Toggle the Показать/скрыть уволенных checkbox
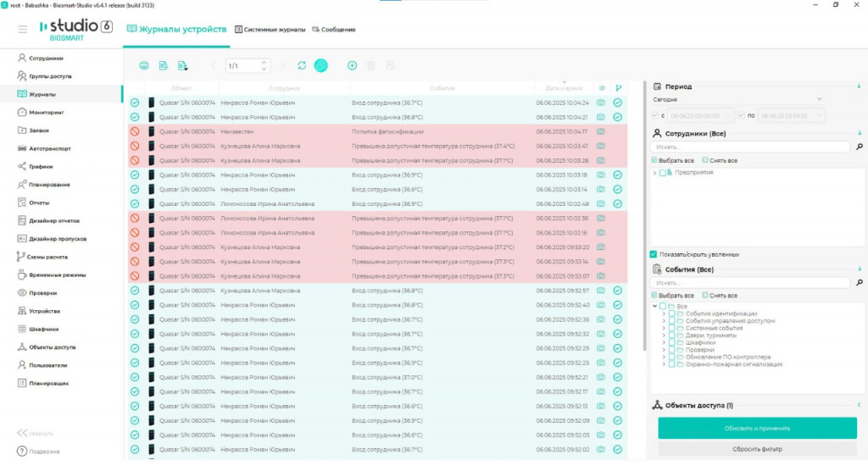 coord(654,254)
